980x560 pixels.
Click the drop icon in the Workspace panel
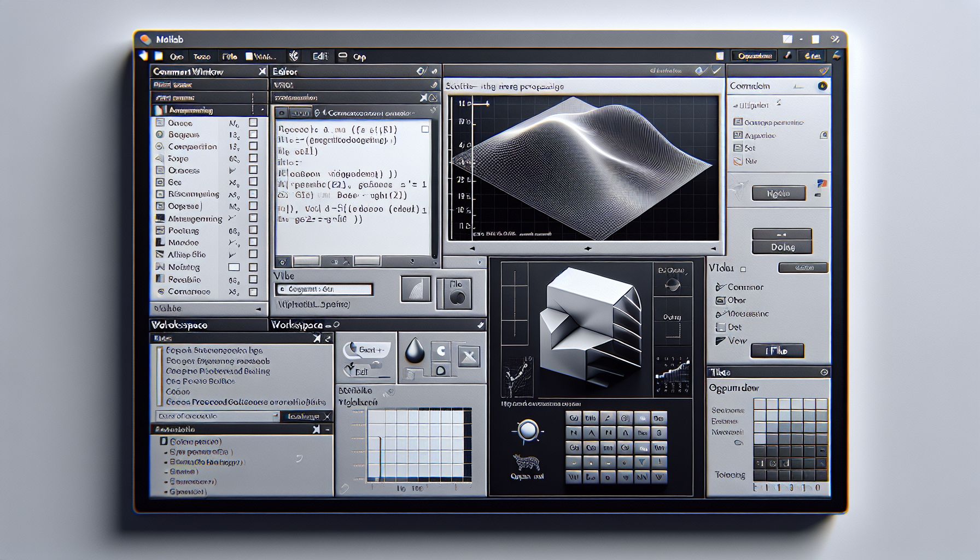(415, 351)
